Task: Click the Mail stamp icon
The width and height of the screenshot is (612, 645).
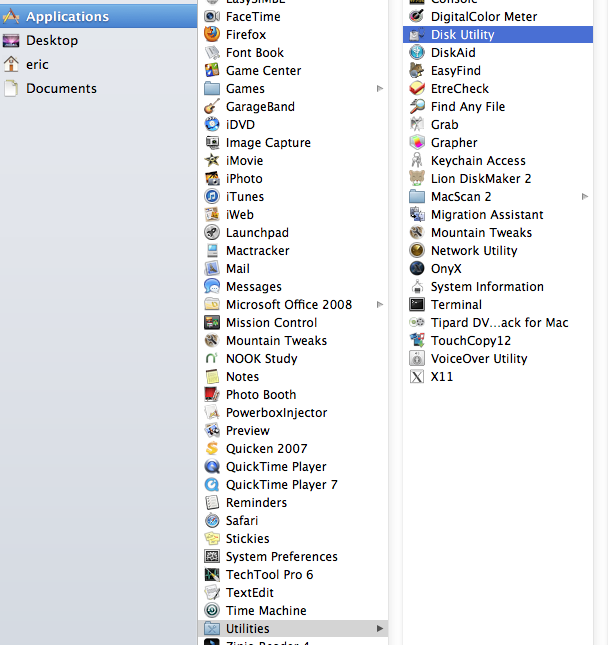Action: [x=212, y=269]
